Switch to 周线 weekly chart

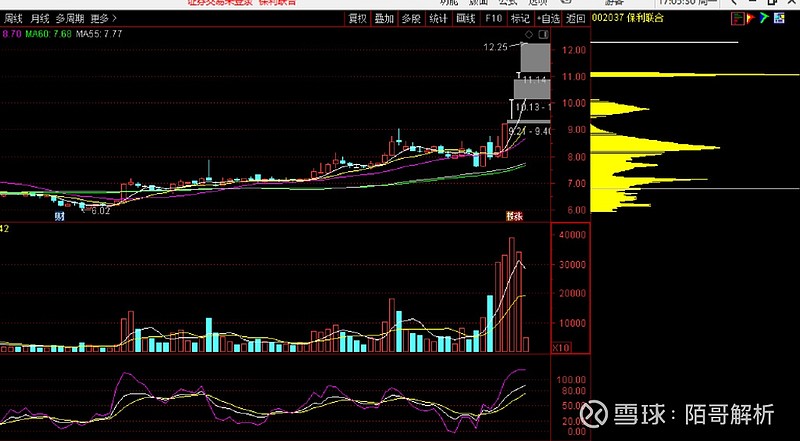14,18
